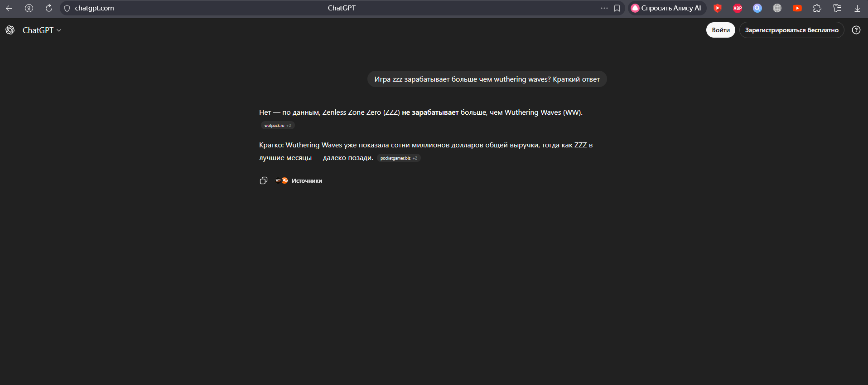This screenshot has width=868, height=385.
Task: Open the ABP ad blocker extension
Action: click(738, 8)
